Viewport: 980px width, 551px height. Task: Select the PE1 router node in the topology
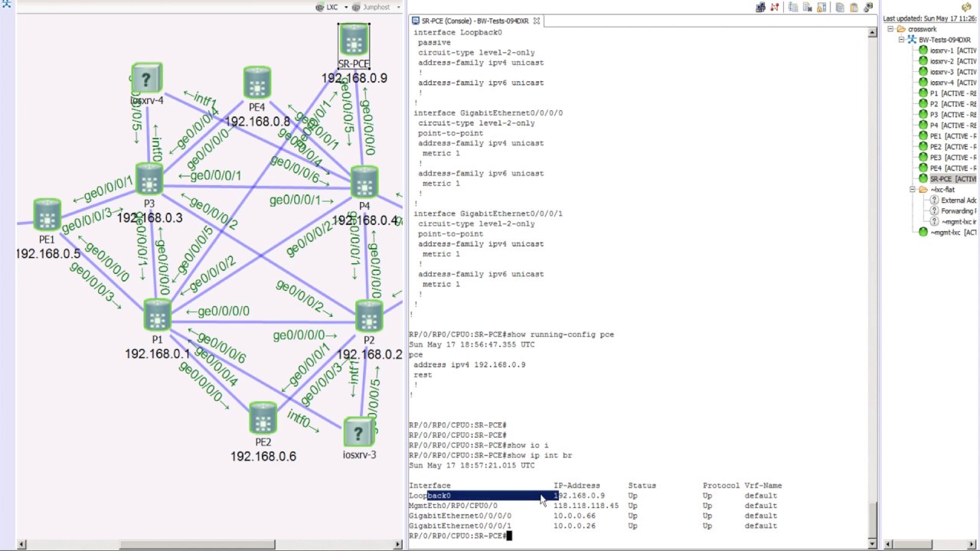click(x=47, y=215)
